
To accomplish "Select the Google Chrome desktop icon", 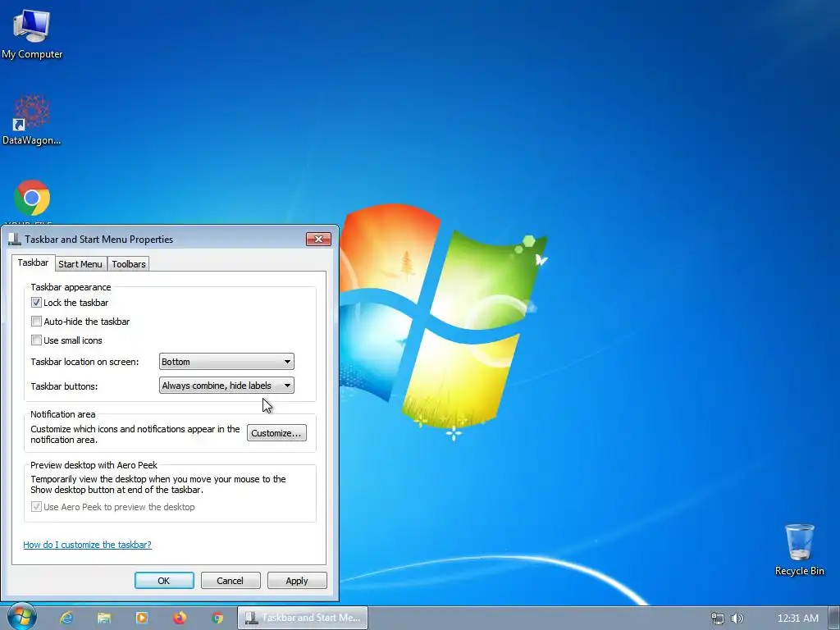I will 32,199.
